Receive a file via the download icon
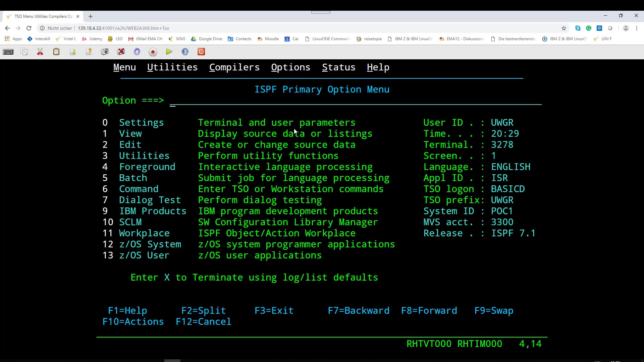The image size is (644, 362). (72, 52)
